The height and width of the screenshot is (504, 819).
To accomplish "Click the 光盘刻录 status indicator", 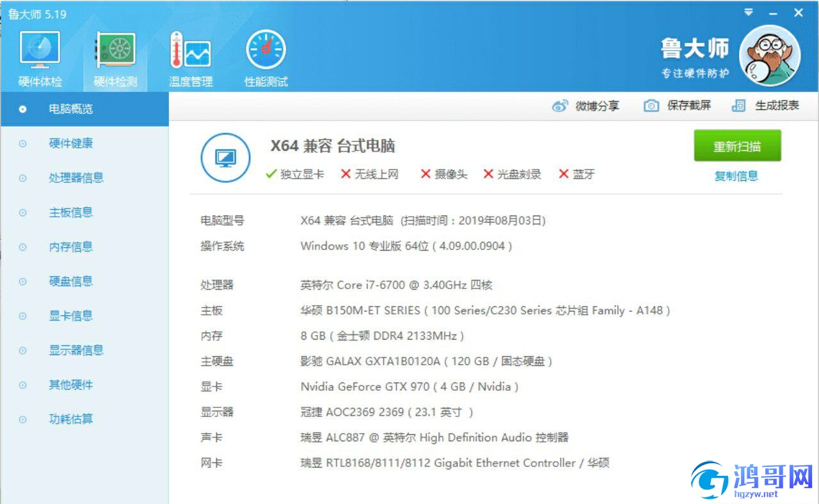I will 512,174.
